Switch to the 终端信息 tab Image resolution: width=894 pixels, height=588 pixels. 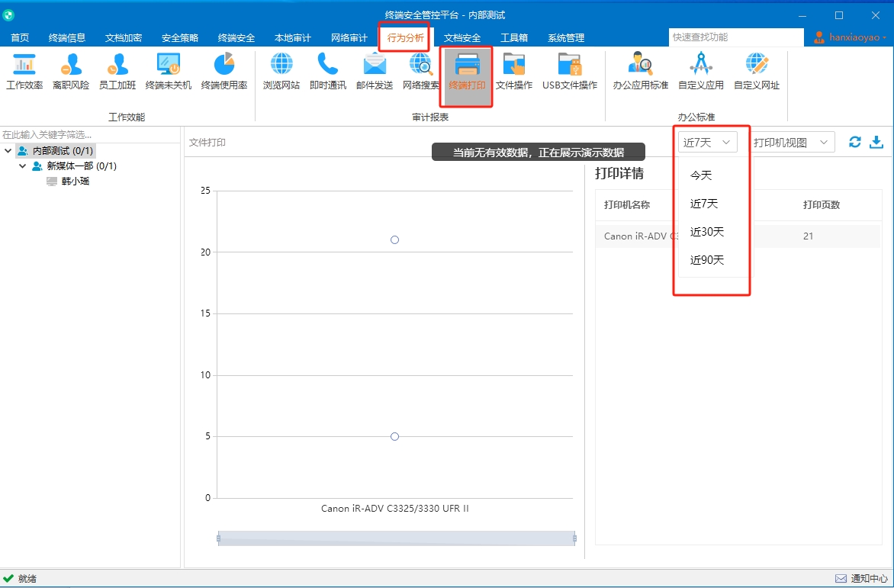[66, 37]
